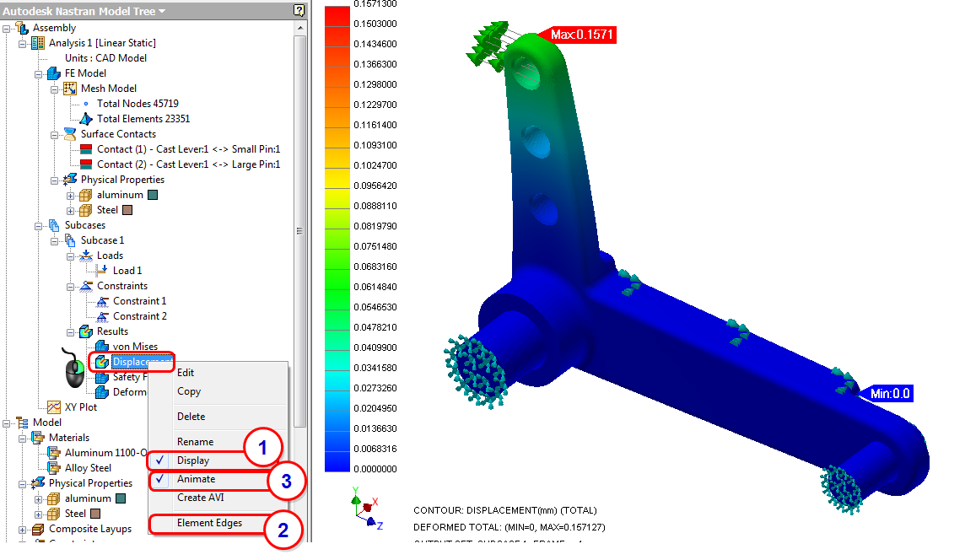The width and height of the screenshot is (965, 560).
Task: Click the von Mises result icon
Action: pyautogui.click(x=102, y=347)
